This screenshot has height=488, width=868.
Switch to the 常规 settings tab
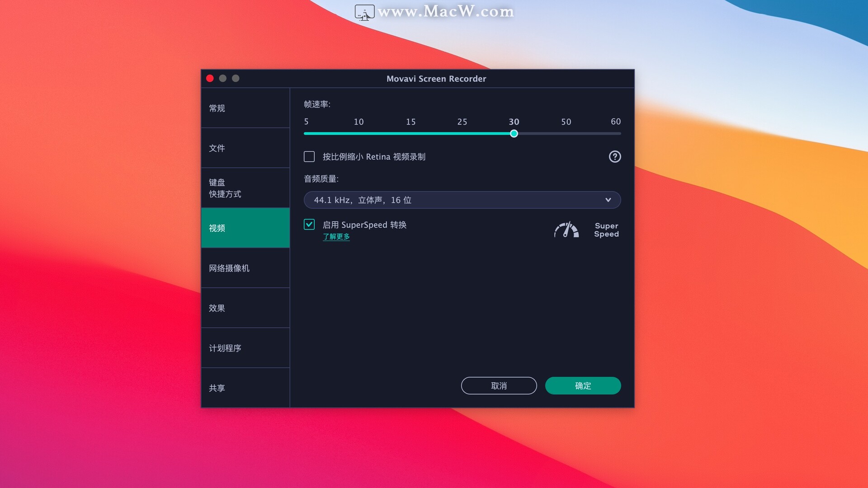coord(245,108)
